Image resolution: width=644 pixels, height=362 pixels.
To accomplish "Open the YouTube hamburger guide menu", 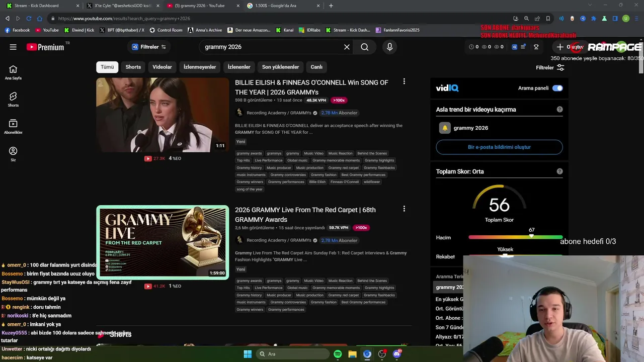I will pos(13,47).
